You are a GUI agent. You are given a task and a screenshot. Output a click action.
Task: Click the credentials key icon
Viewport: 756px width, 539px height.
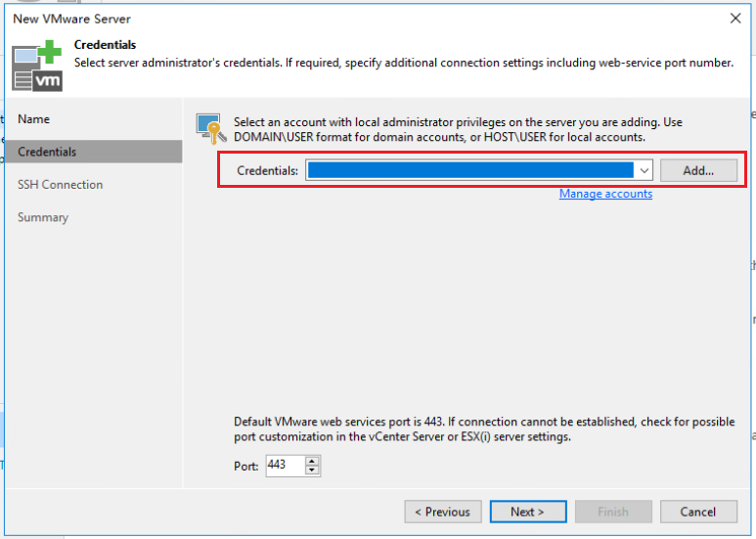point(210,129)
